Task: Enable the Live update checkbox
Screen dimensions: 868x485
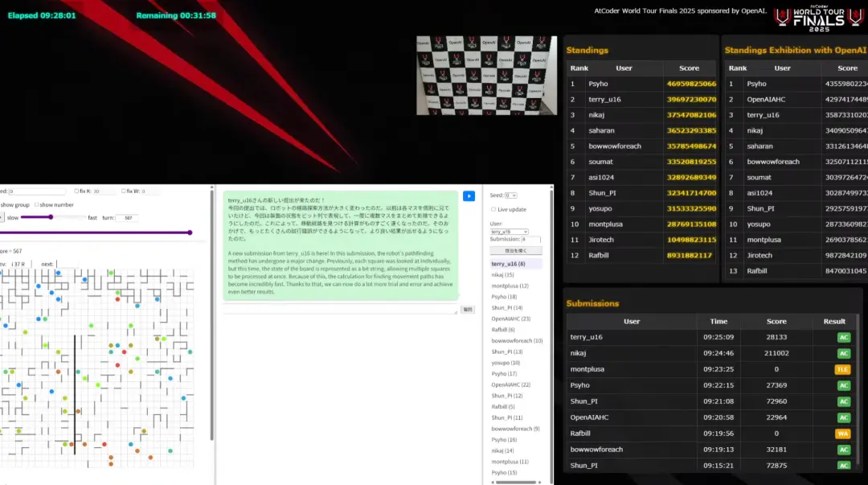Action: [493, 209]
